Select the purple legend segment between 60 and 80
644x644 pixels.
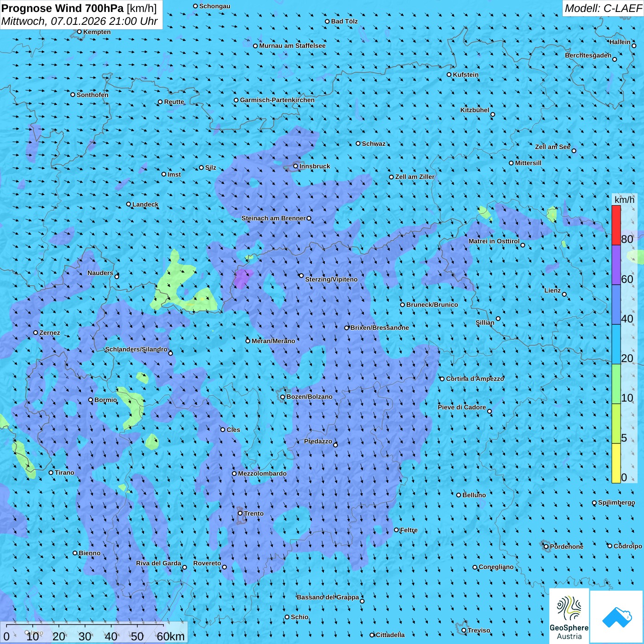coord(616,264)
